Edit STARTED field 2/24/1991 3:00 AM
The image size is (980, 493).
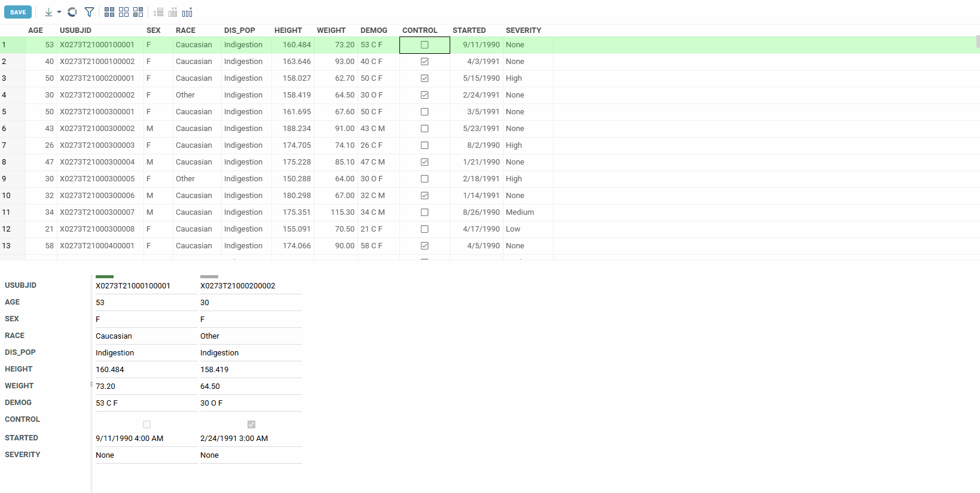click(251, 439)
